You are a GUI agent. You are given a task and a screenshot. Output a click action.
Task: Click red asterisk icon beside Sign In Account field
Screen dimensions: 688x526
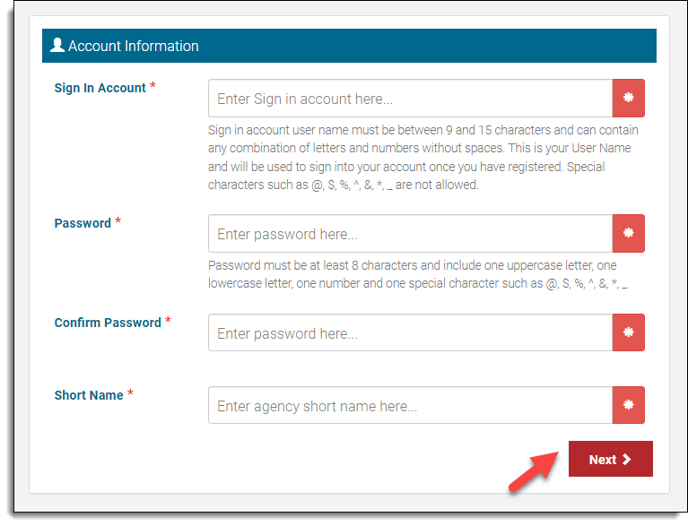(629, 99)
